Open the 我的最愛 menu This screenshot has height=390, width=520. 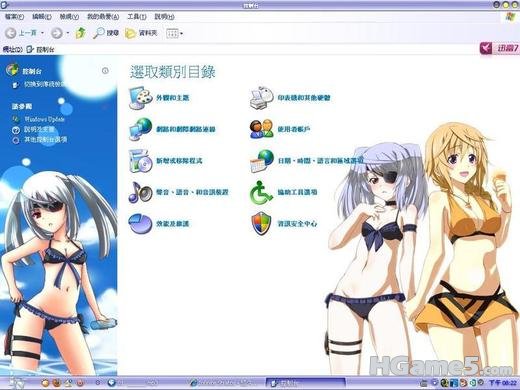tap(103, 16)
